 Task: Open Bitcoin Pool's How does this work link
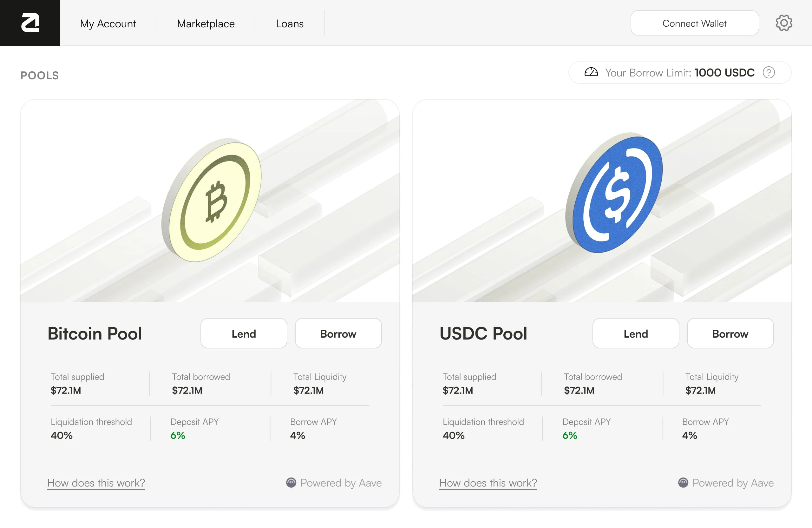point(96,483)
